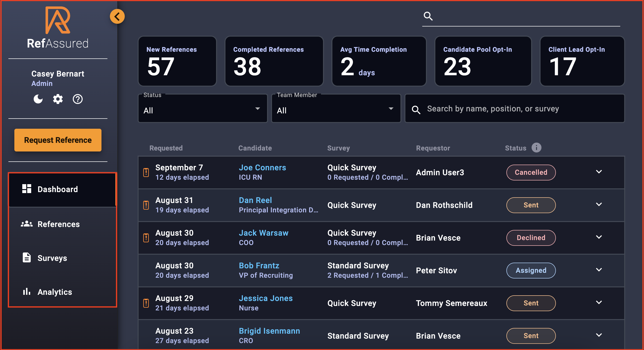Click Assigned status badge for Bob Frantz

pos(531,271)
